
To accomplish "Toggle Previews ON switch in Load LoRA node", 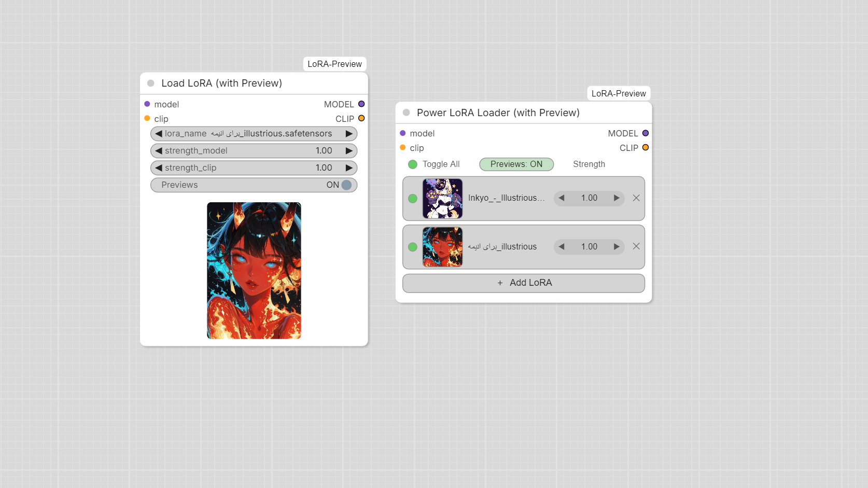I will click(x=346, y=185).
